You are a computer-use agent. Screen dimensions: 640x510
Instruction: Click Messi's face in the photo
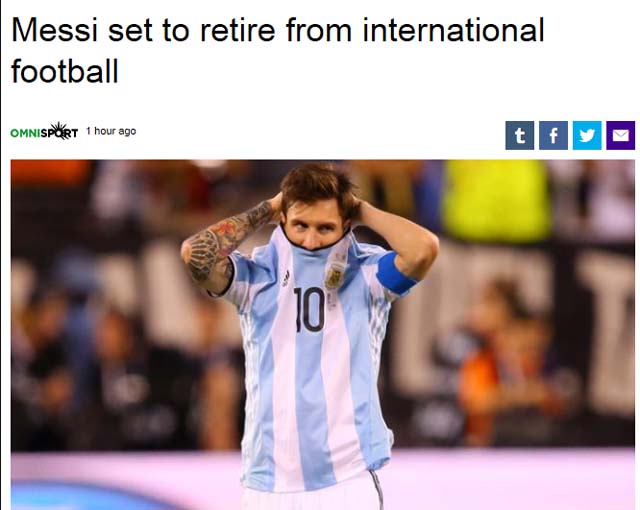pyautogui.click(x=314, y=224)
